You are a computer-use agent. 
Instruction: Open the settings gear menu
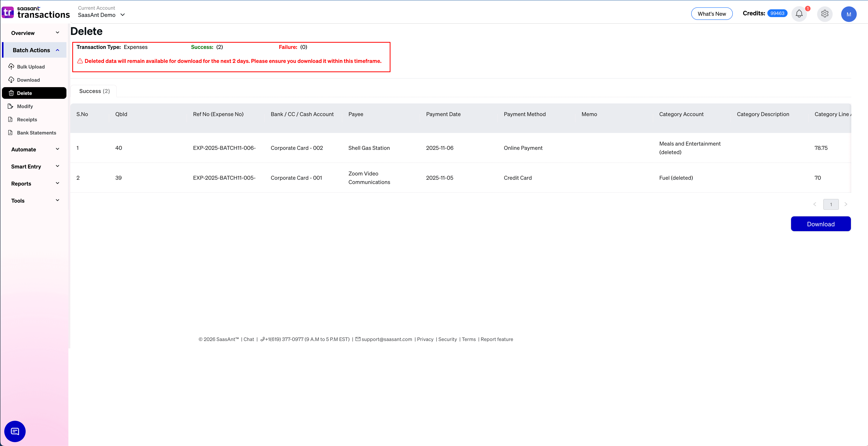824,14
